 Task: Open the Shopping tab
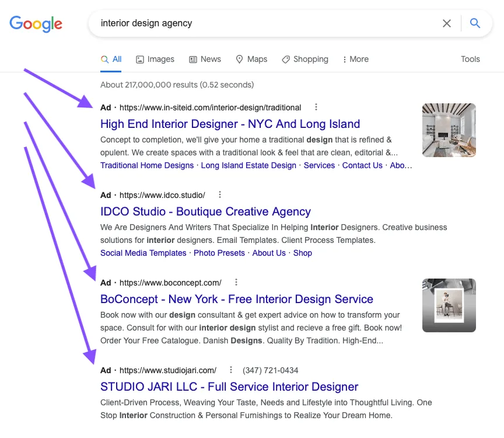coord(305,59)
